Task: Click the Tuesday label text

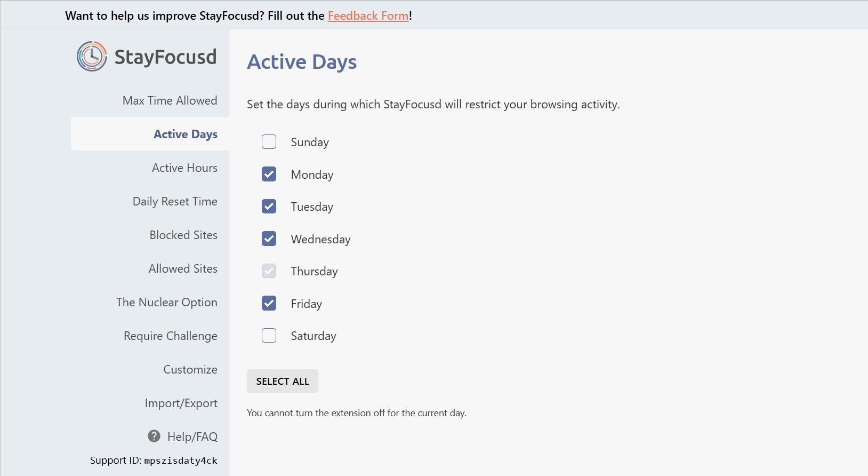Action: point(312,207)
